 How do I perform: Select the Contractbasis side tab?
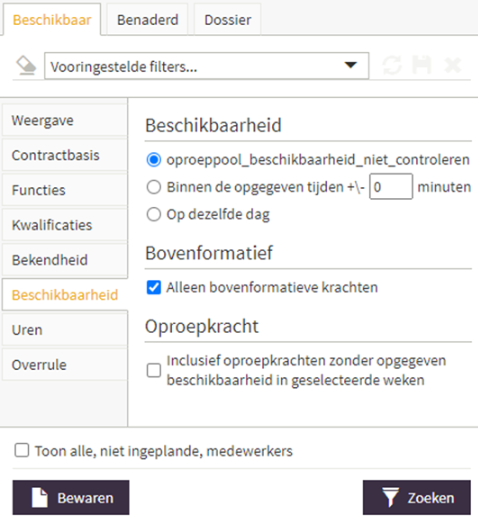[65, 155]
